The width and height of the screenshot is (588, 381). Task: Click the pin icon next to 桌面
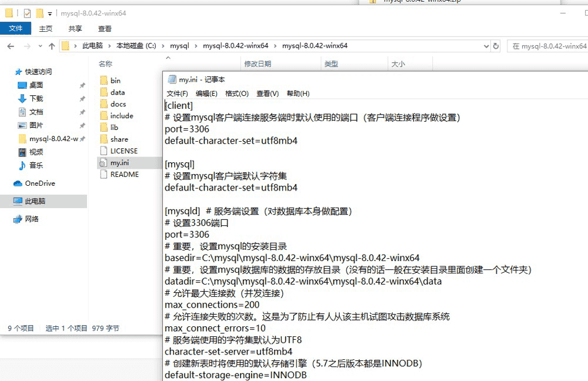82,85
